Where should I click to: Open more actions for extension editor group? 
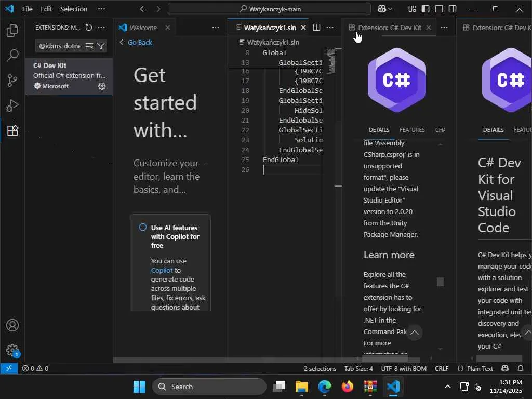tap(444, 28)
